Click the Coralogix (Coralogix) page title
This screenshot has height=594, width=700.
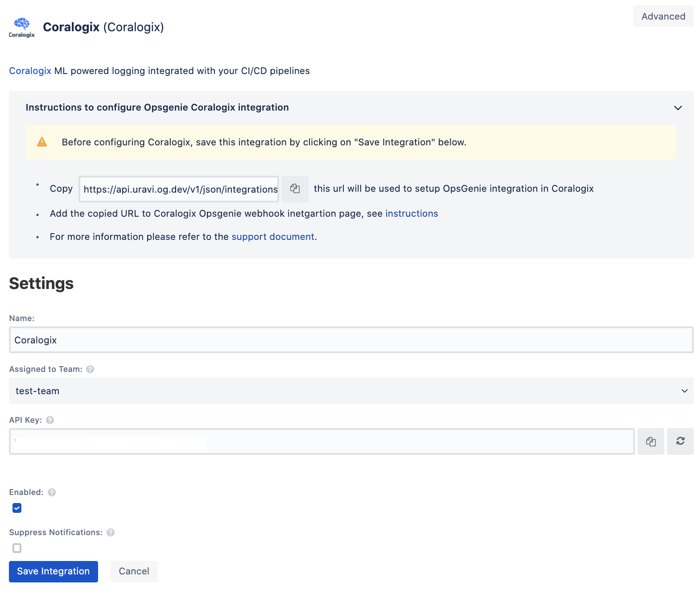point(103,27)
